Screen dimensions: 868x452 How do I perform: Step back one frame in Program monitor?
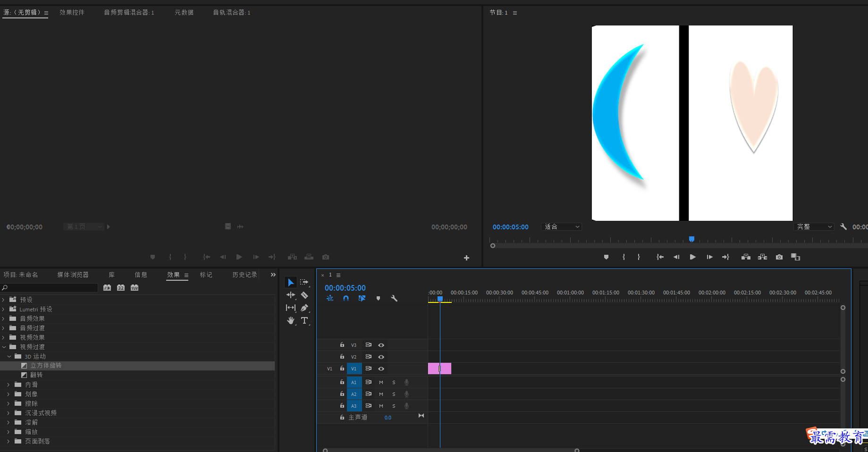pos(676,257)
